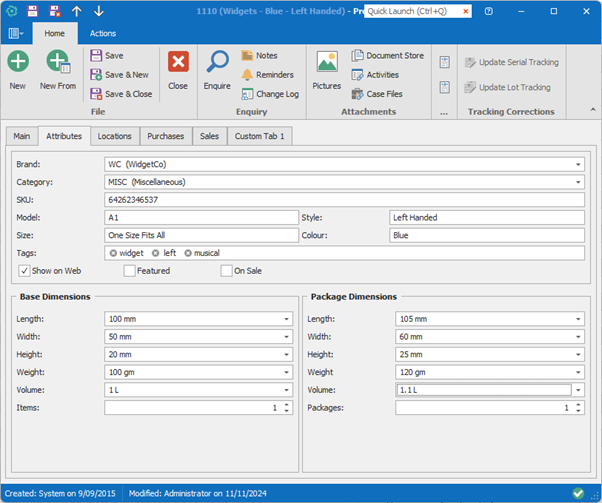Click the red Close icon in ribbon

point(178,63)
